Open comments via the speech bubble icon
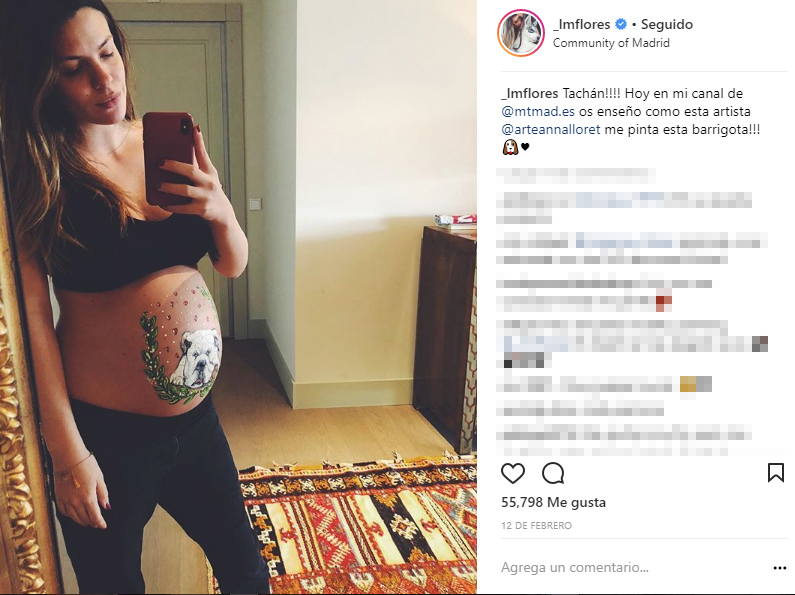 pyautogui.click(x=553, y=473)
